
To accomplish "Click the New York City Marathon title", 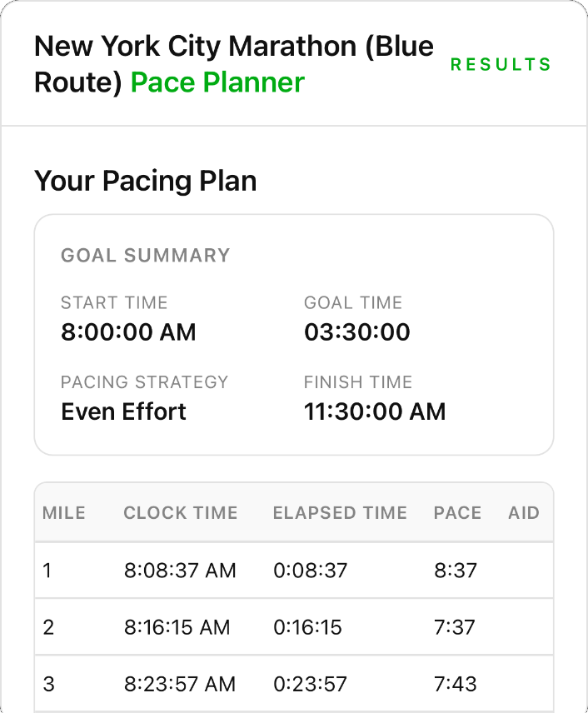I will pyautogui.click(x=233, y=46).
